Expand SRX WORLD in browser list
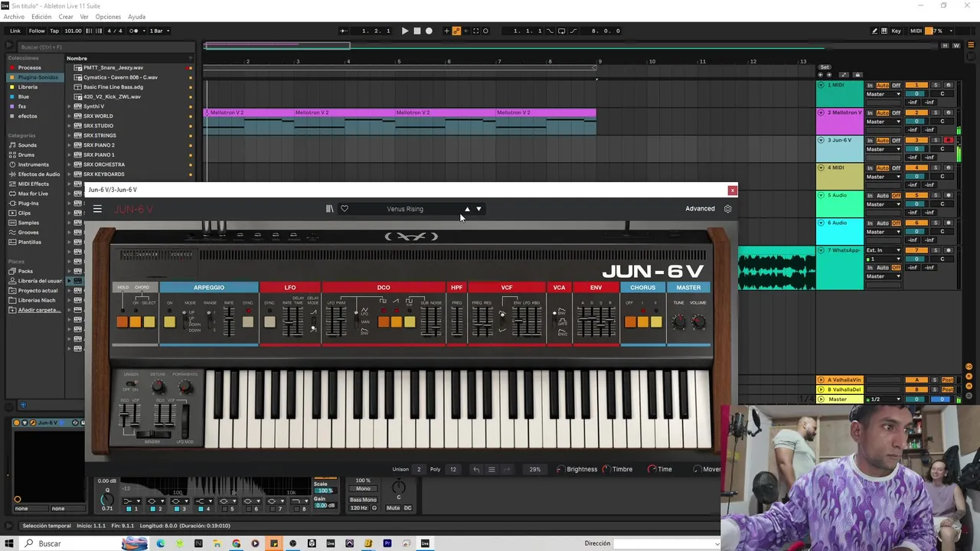Screen dimensions: 980x551 (69, 116)
